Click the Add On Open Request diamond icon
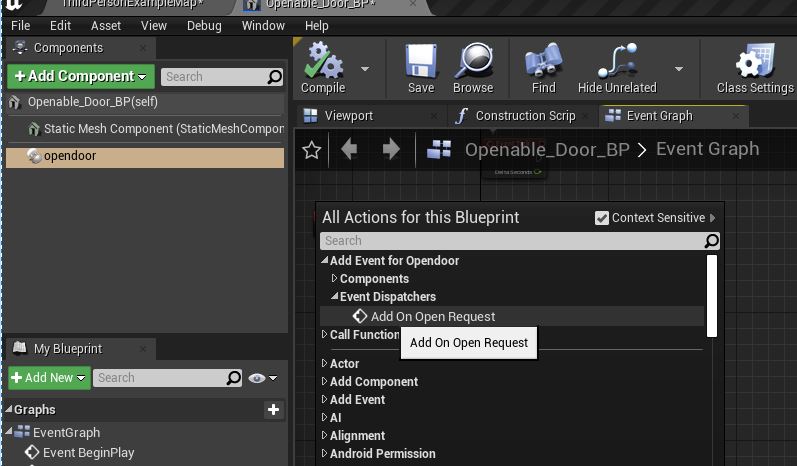Image resolution: width=797 pixels, height=466 pixels. click(359, 316)
